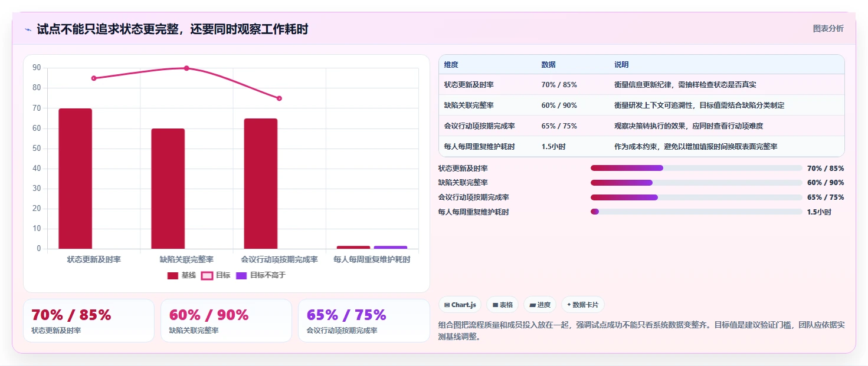868x366 pixels.
Task: Click the 每人每周重复维护耗时 progress row label
Action: pyautogui.click(x=474, y=212)
